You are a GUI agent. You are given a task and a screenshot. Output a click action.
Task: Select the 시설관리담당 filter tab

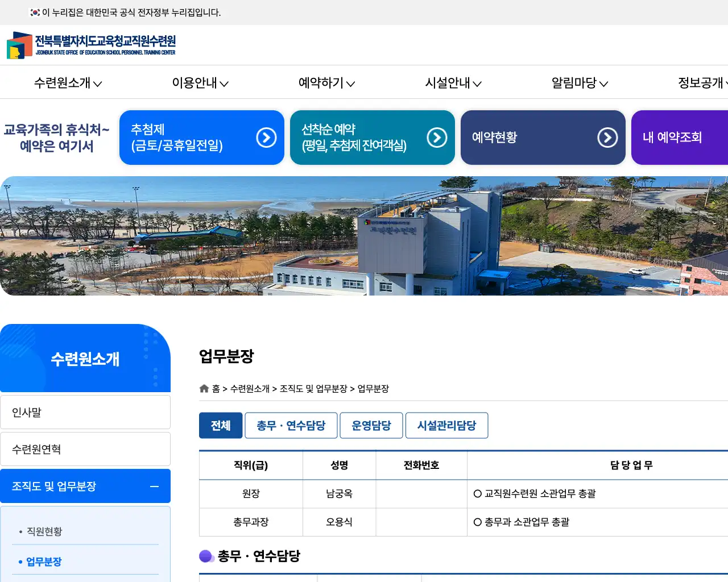click(x=446, y=425)
